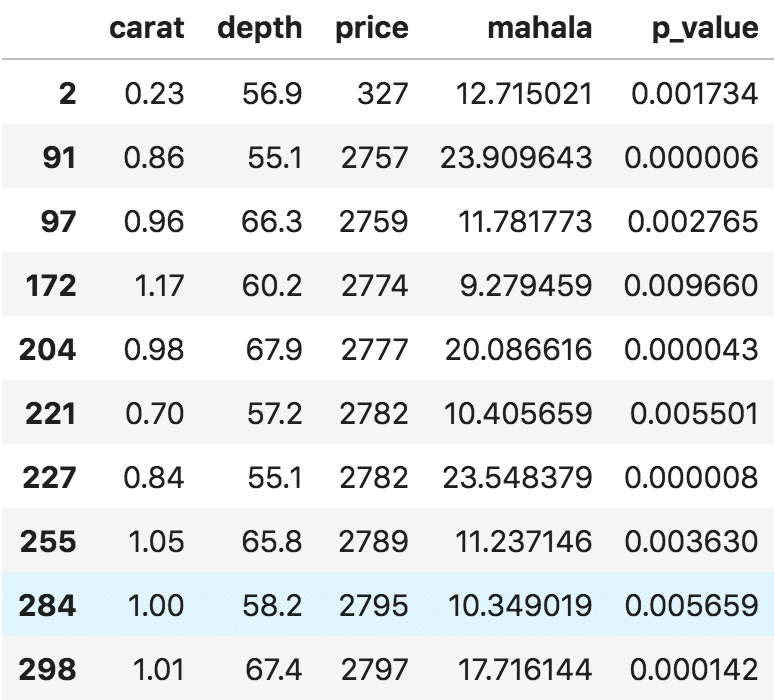Click mahala value 23.909643
Image resolution: width=774 pixels, height=700 pixels.
click(516, 158)
